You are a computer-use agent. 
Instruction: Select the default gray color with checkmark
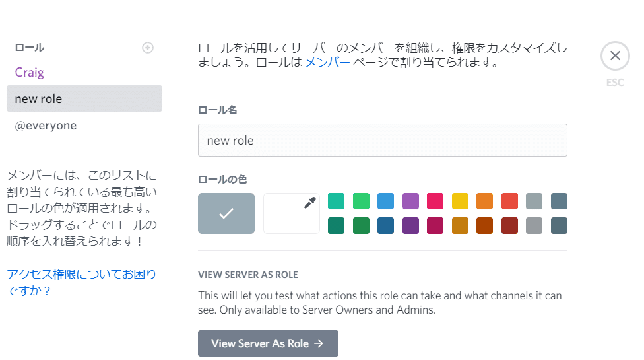click(x=226, y=213)
